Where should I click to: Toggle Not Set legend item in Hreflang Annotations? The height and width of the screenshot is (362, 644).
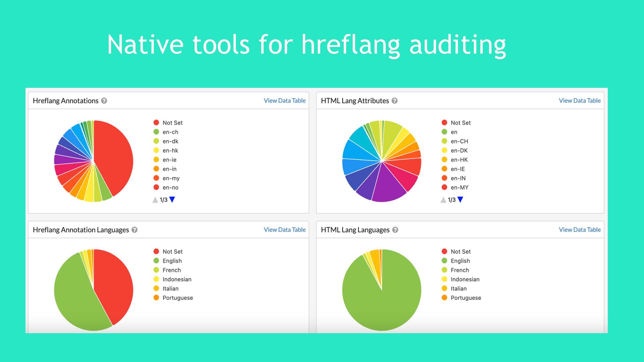tap(172, 123)
